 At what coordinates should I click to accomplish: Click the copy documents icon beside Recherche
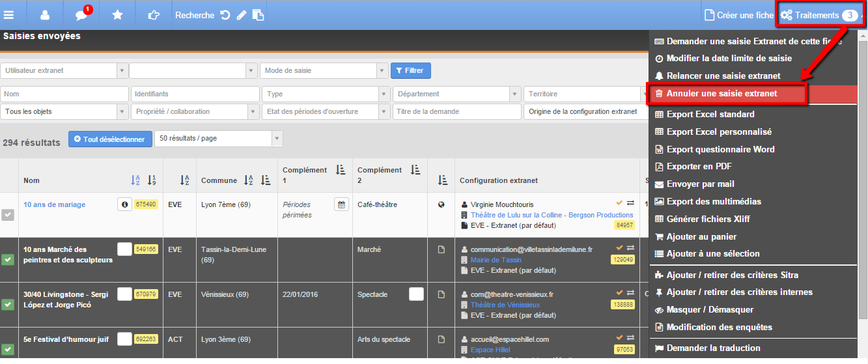(259, 15)
